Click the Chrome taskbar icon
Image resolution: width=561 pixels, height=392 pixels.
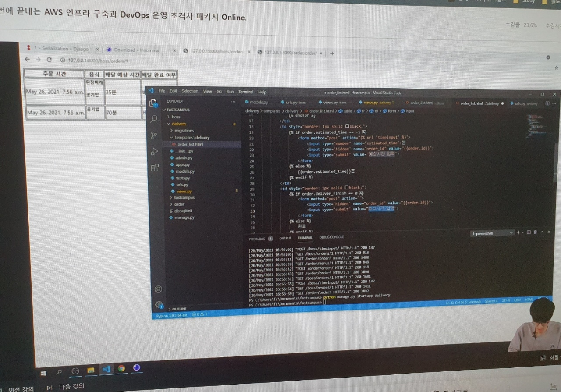point(121,368)
